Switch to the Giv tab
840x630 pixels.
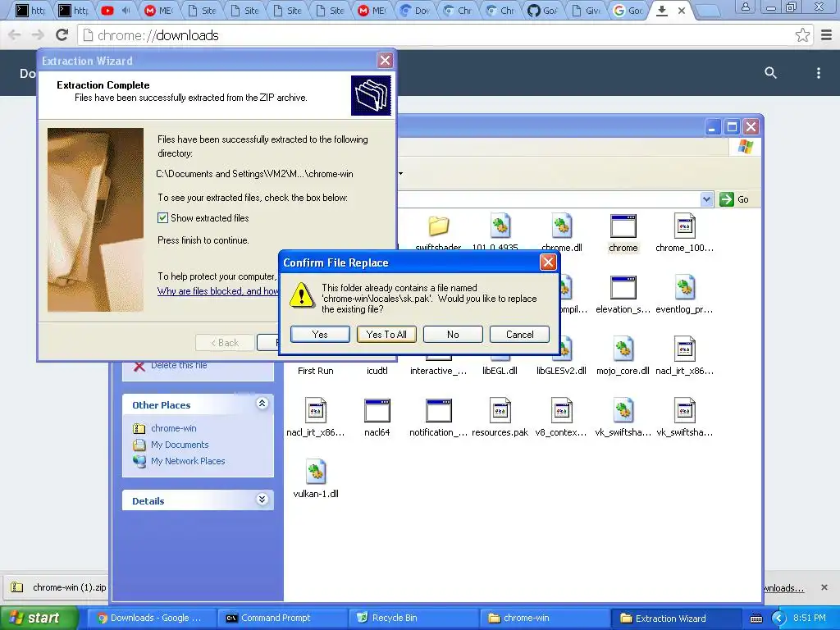pos(585,10)
